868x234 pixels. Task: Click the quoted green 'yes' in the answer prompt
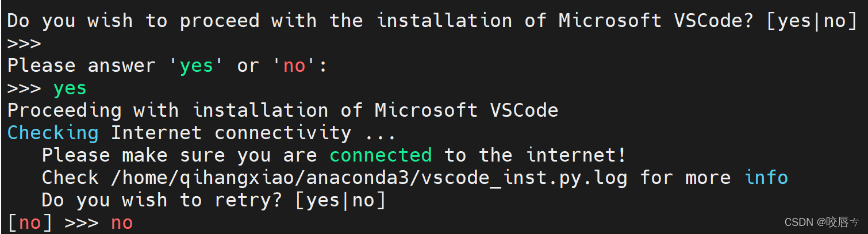click(197, 66)
